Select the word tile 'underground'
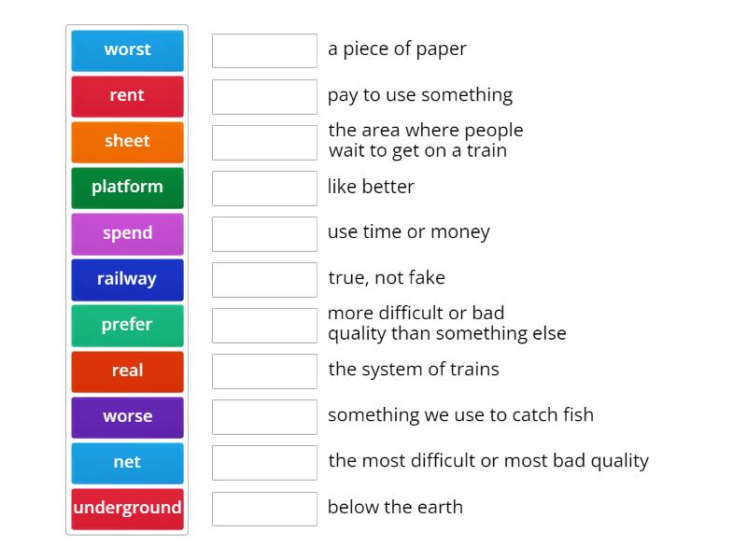747x560 pixels. point(127,508)
